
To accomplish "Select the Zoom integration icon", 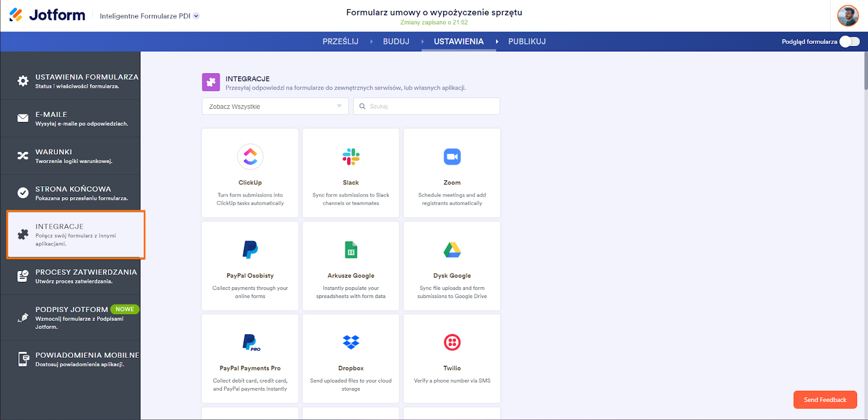I will pyautogui.click(x=452, y=157).
